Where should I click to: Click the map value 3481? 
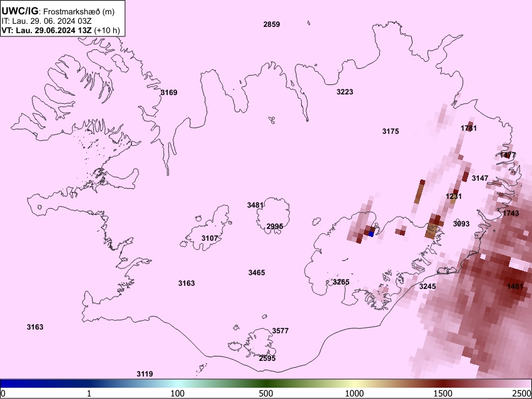pos(255,205)
